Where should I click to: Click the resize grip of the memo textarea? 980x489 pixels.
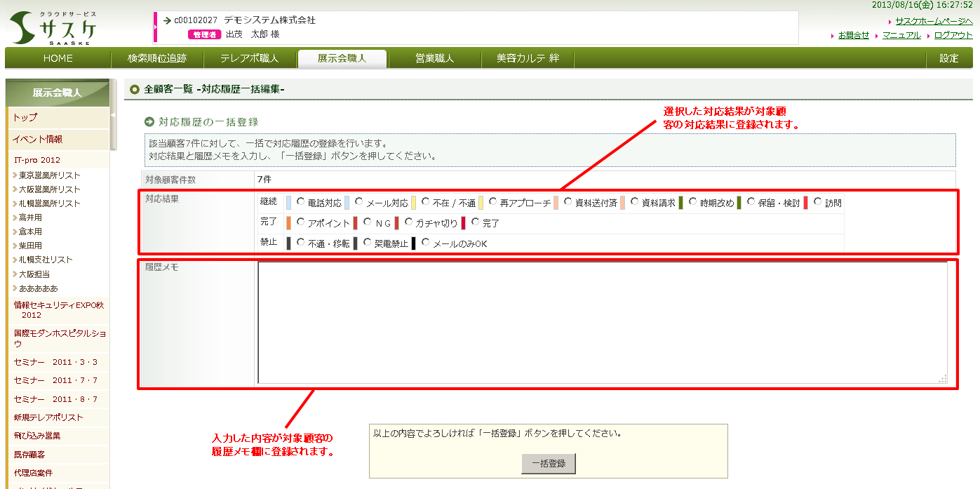tap(942, 379)
